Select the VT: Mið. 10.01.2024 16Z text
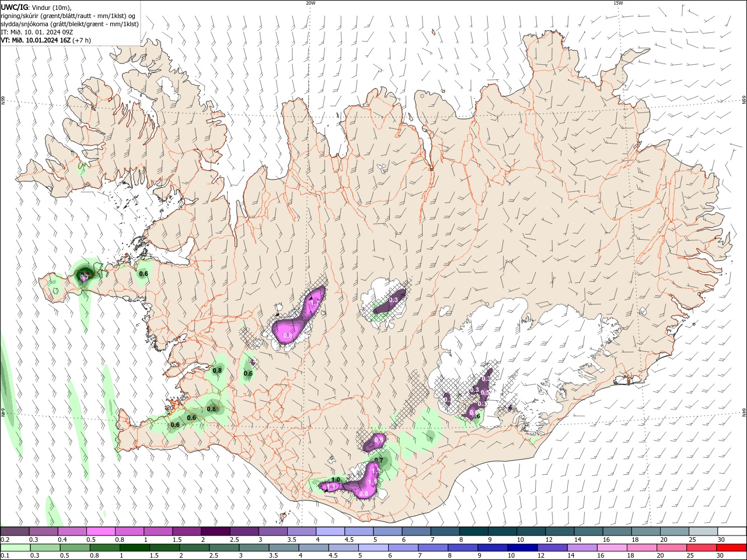This screenshot has height=560, width=747. 35,40
